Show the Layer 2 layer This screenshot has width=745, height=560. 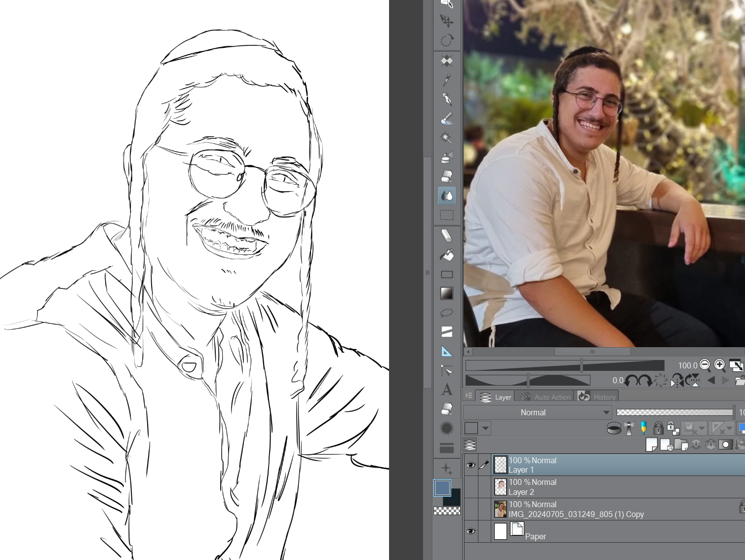tap(471, 486)
